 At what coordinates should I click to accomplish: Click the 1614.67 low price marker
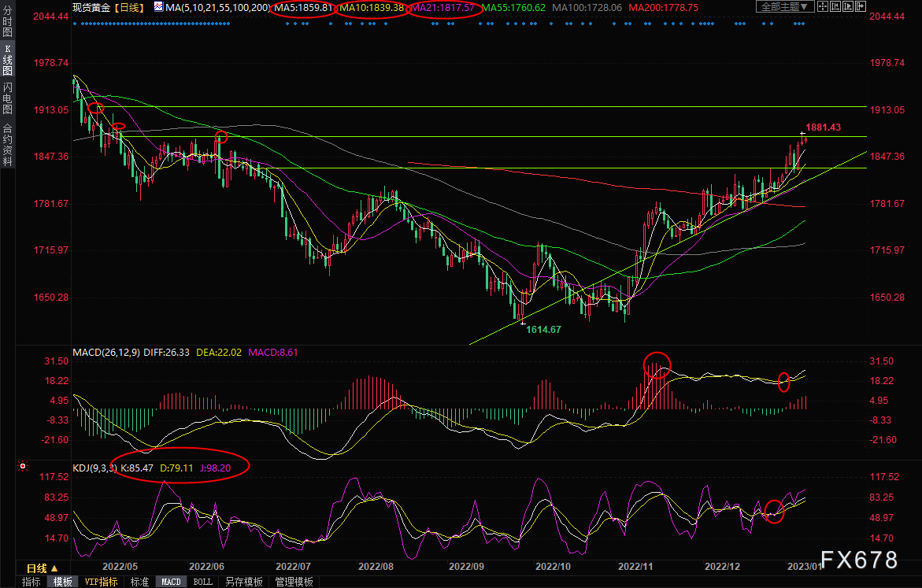click(543, 329)
